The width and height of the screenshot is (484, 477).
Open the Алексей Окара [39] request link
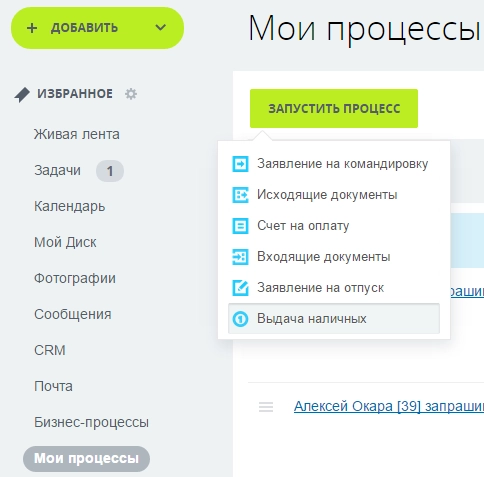(x=389, y=407)
